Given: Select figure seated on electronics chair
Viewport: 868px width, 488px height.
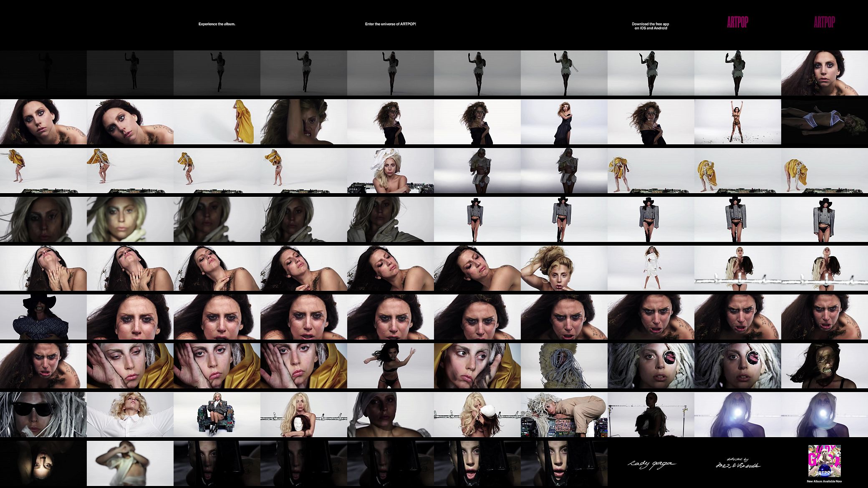Looking at the screenshot, I should click(217, 415).
